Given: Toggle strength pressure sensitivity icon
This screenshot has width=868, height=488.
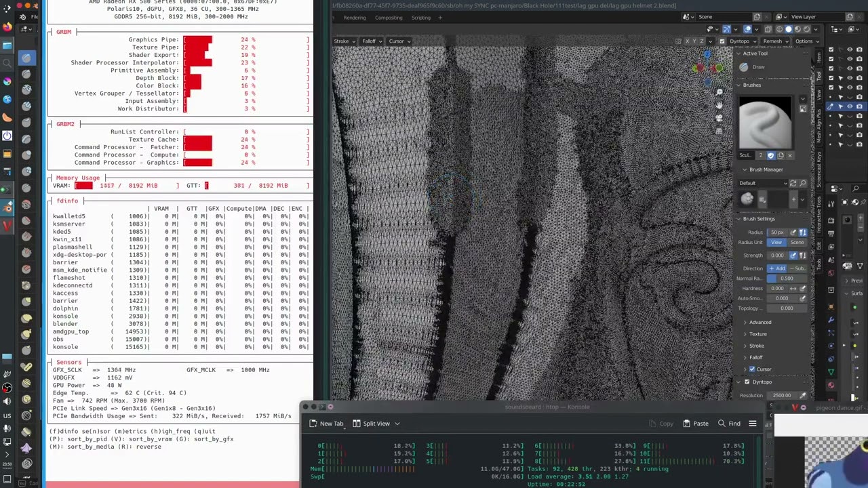Looking at the screenshot, I should point(794,256).
